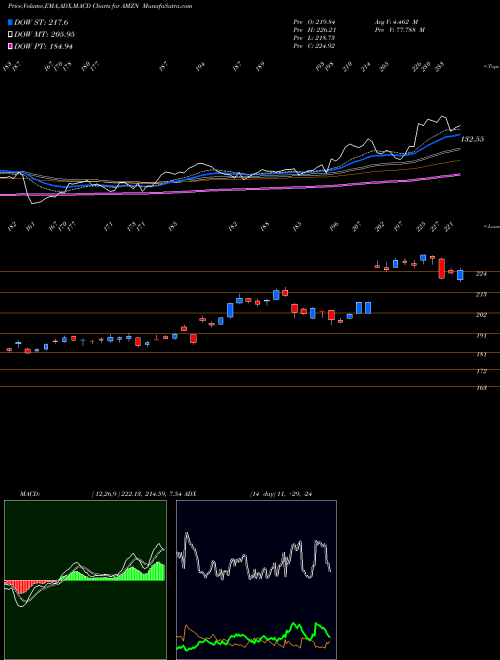Select the 'DOW MT: 205.93' legend text

(x=45, y=34)
